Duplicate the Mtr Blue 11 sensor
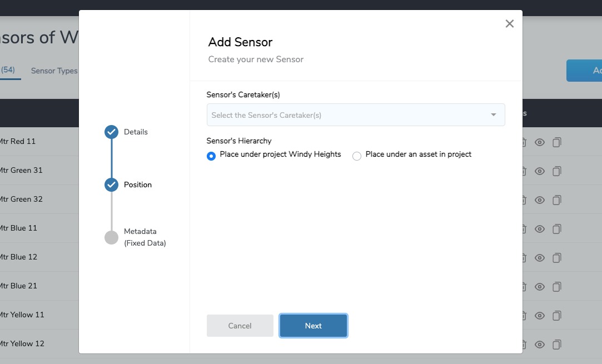This screenshot has width=602, height=364. pyautogui.click(x=556, y=228)
